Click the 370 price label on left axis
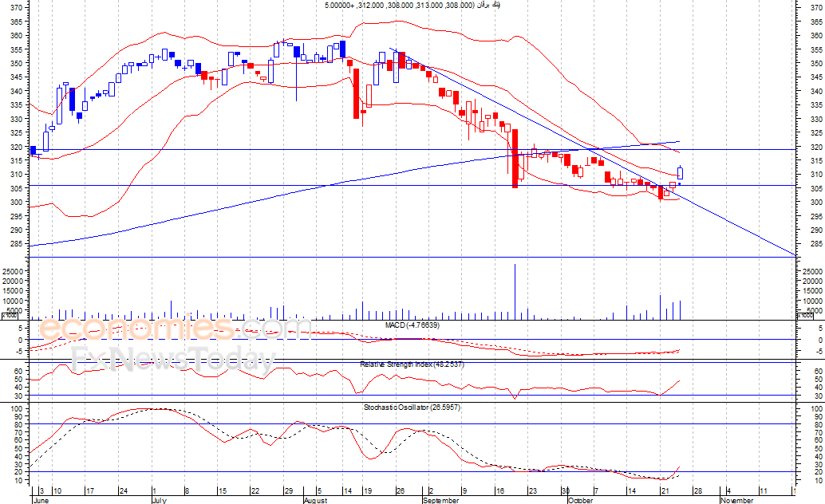Image resolution: width=825 pixels, height=504 pixels. click(16, 8)
